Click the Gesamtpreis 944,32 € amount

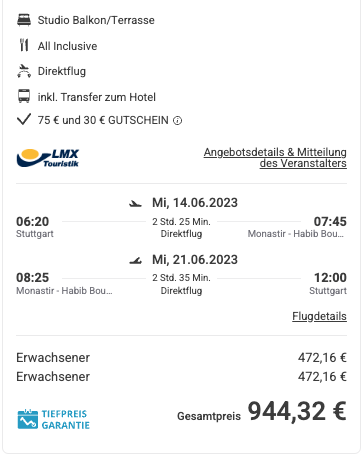click(x=297, y=411)
